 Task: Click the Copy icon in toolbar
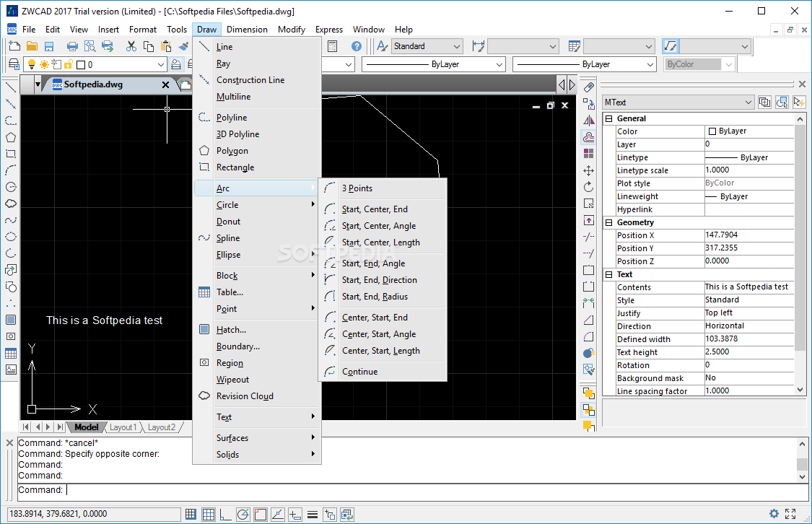point(149,46)
